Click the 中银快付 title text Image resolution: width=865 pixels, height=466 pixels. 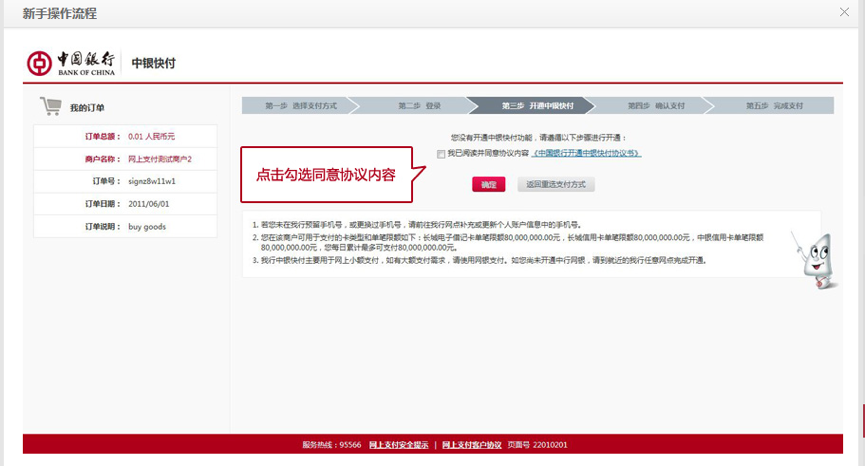pos(153,63)
